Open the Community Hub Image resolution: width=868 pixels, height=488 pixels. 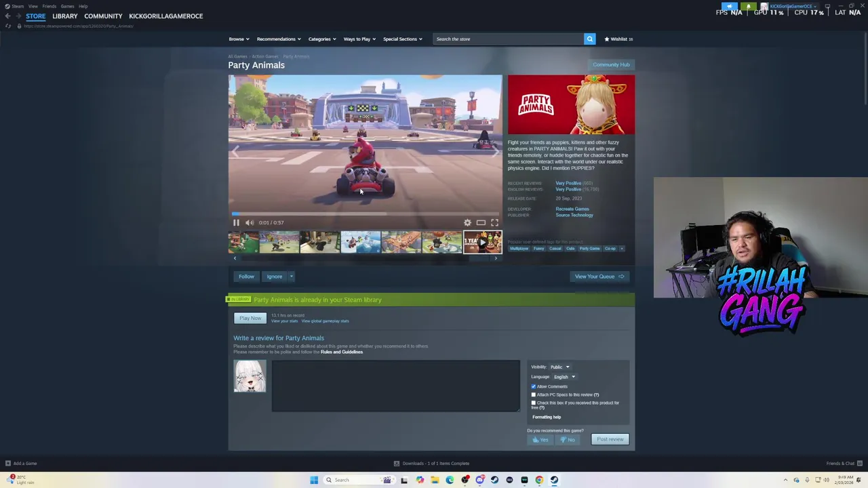coord(611,65)
